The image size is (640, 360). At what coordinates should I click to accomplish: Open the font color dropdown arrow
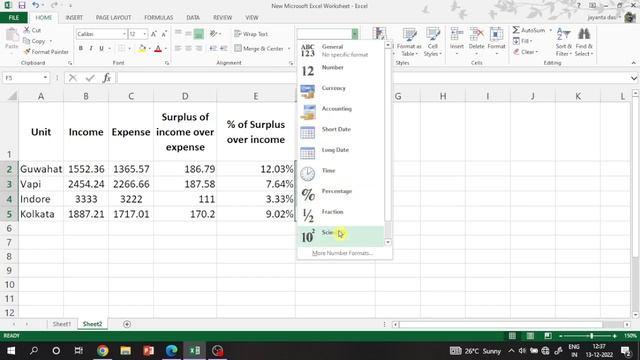165,49
